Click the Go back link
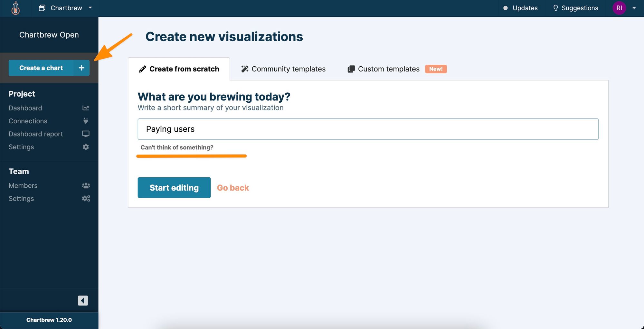 233,188
